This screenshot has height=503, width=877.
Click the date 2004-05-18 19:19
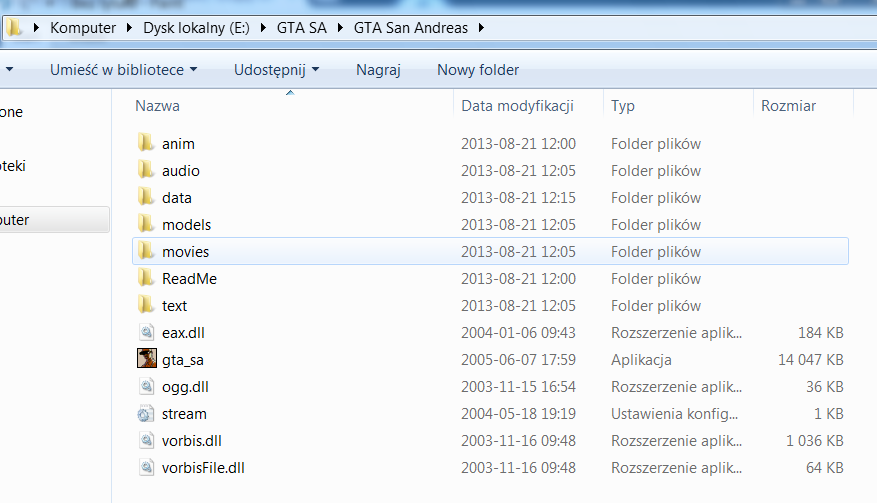click(x=518, y=414)
